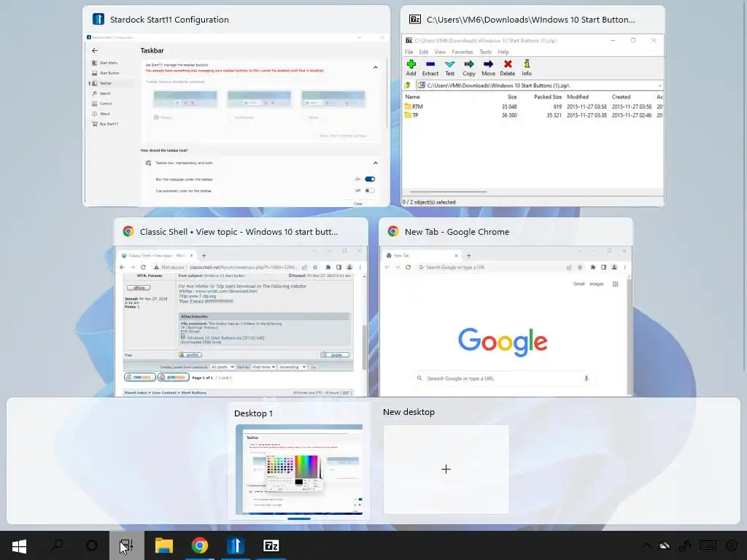
Task: Click the postreply button in forum
Action: pyautogui.click(x=174, y=377)
